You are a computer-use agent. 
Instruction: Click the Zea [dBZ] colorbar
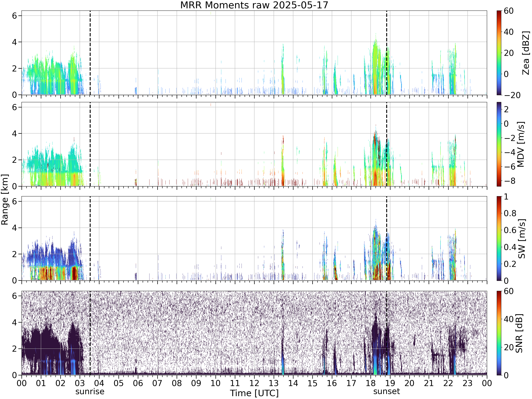click(x=499, y=53)
